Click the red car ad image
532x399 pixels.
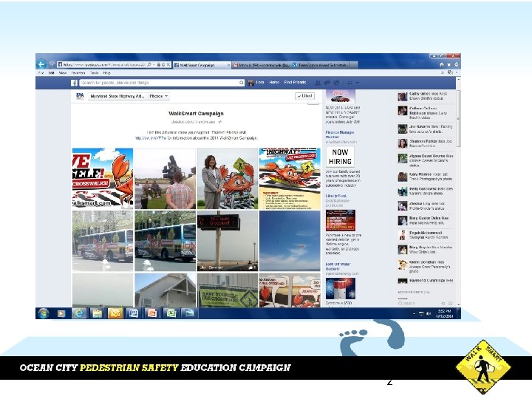(x=340, y=96)
